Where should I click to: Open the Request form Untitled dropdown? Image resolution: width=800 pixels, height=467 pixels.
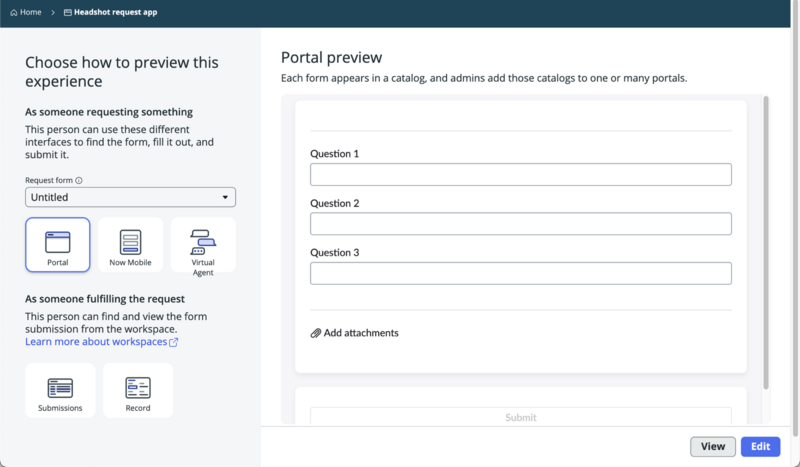click(x=131, y=197)
